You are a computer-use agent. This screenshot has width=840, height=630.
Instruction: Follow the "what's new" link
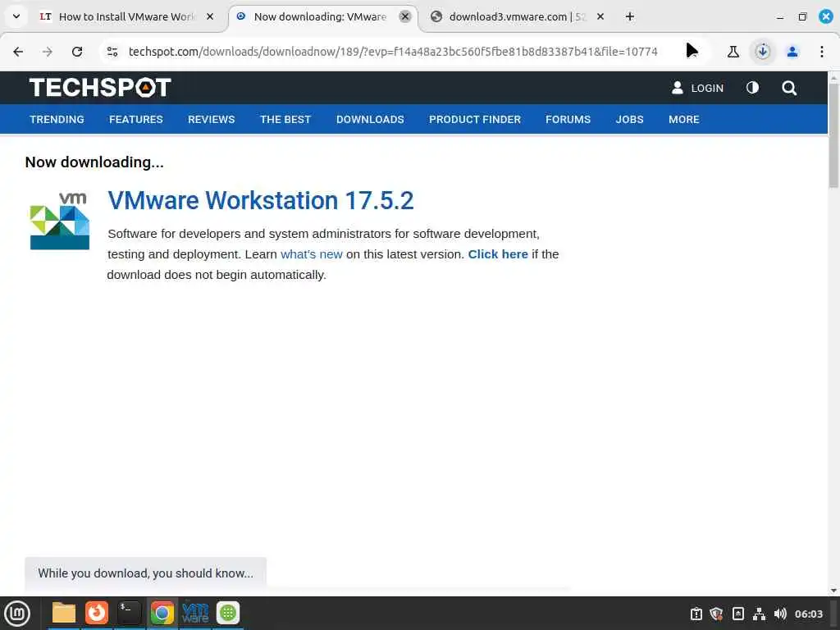tap(311, 254)
